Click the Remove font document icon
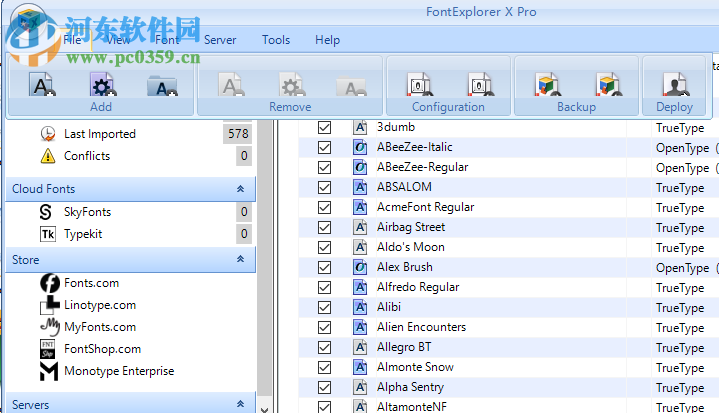This screenshot has height=413, width=719. tap(232, 85)
